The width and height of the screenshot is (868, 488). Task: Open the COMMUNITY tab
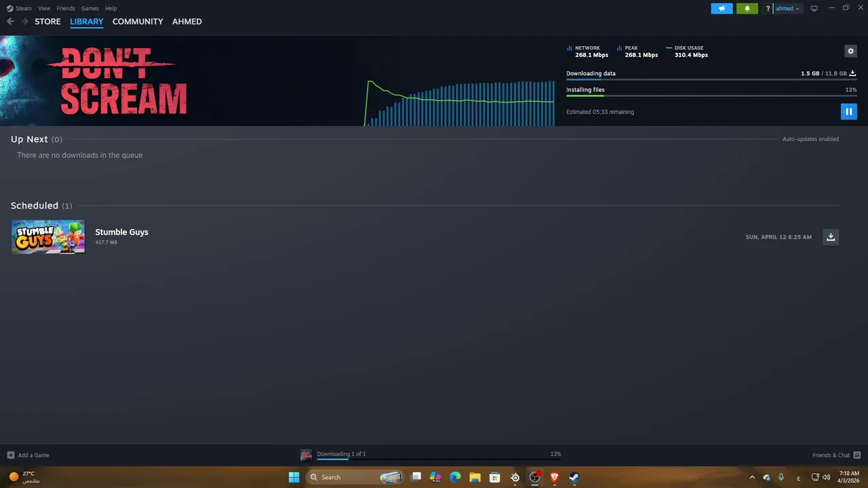point(138,22)
